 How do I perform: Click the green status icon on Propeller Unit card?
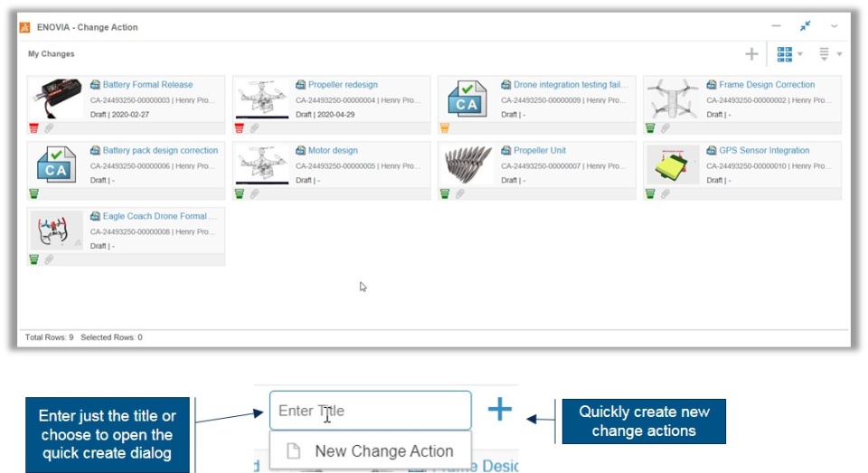[x=445, y=194]
